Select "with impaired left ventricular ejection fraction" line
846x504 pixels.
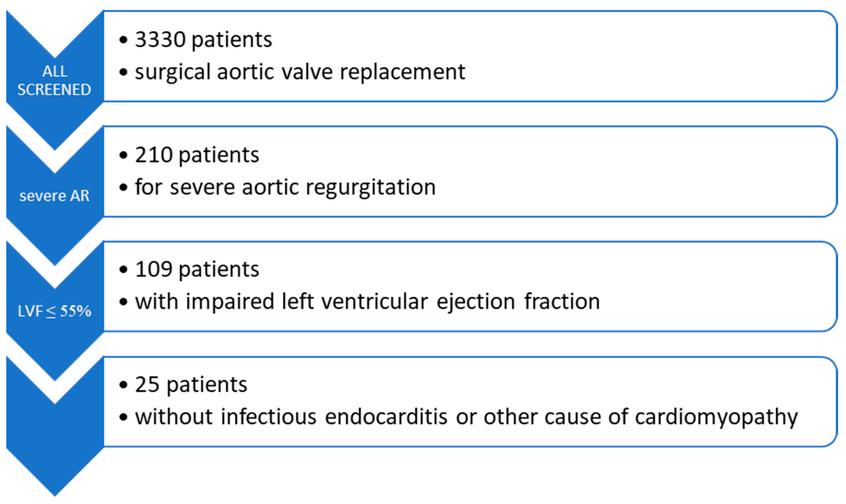368,302
